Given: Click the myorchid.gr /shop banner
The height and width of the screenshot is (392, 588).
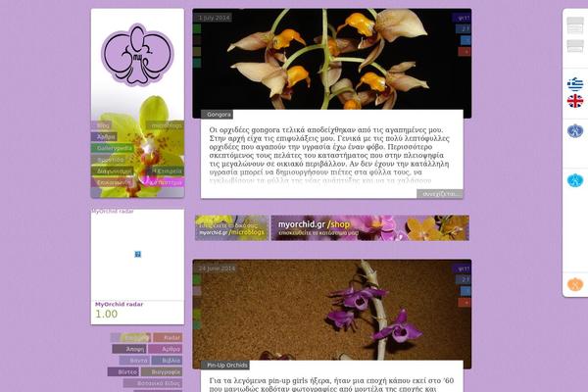Looking at the screenshot, I should point(370,227).
